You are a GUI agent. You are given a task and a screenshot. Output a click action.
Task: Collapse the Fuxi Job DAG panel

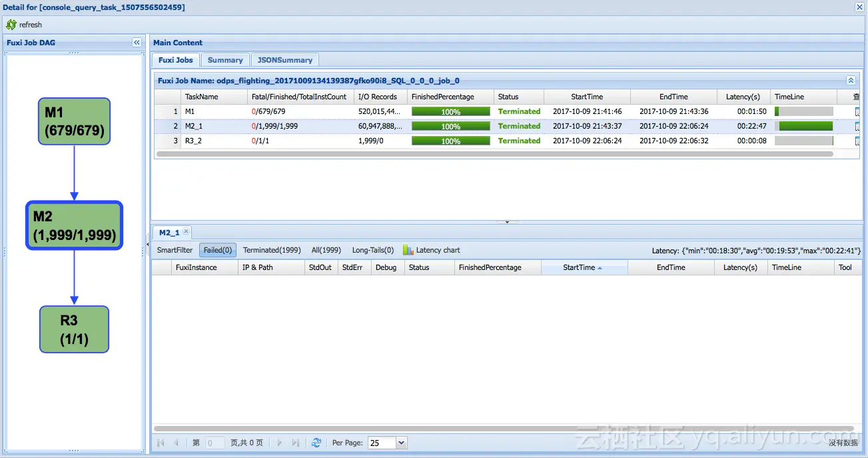point(137,43)
